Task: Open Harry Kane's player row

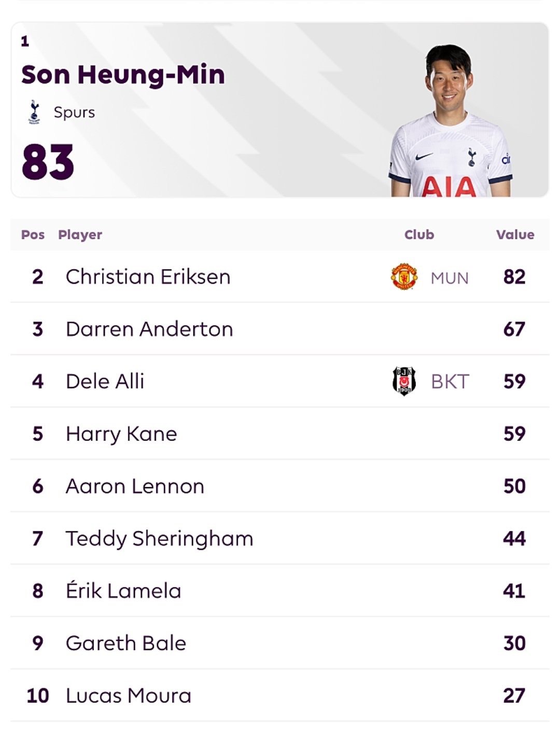Action: click(x=280, y=434)
